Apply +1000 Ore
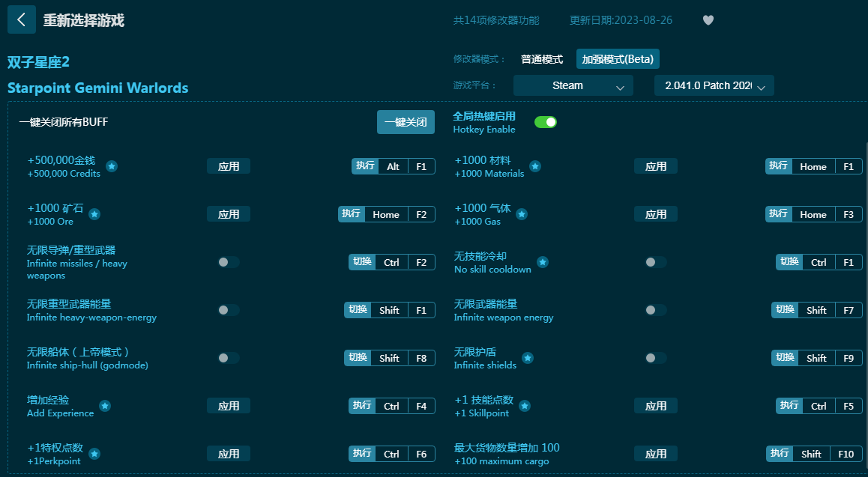868x477 pixels. (229, 214)
